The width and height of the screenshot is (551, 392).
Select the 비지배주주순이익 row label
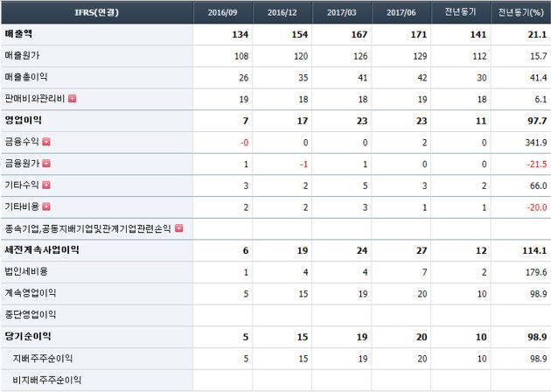46,380
